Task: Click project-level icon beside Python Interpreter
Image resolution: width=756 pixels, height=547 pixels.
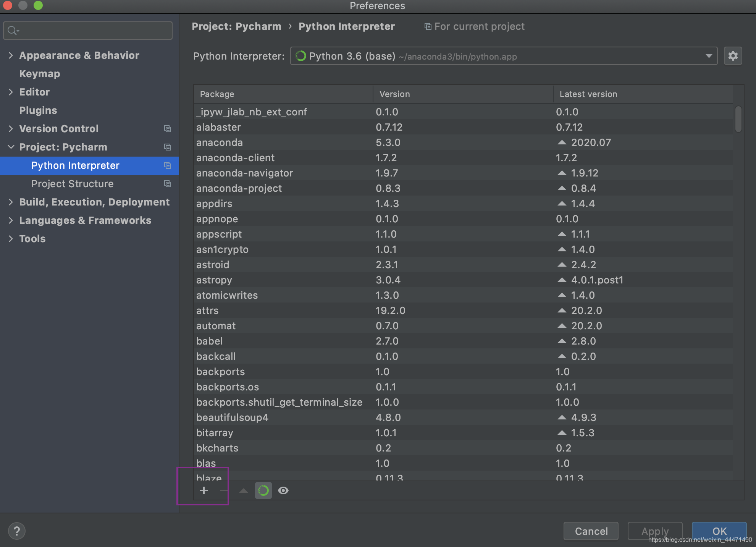Action: [x=167, y=165]
